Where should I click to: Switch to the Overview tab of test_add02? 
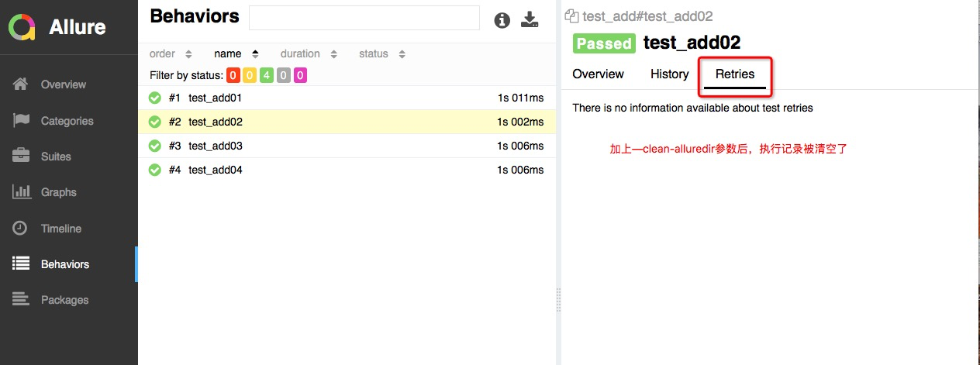click(598, 74)
